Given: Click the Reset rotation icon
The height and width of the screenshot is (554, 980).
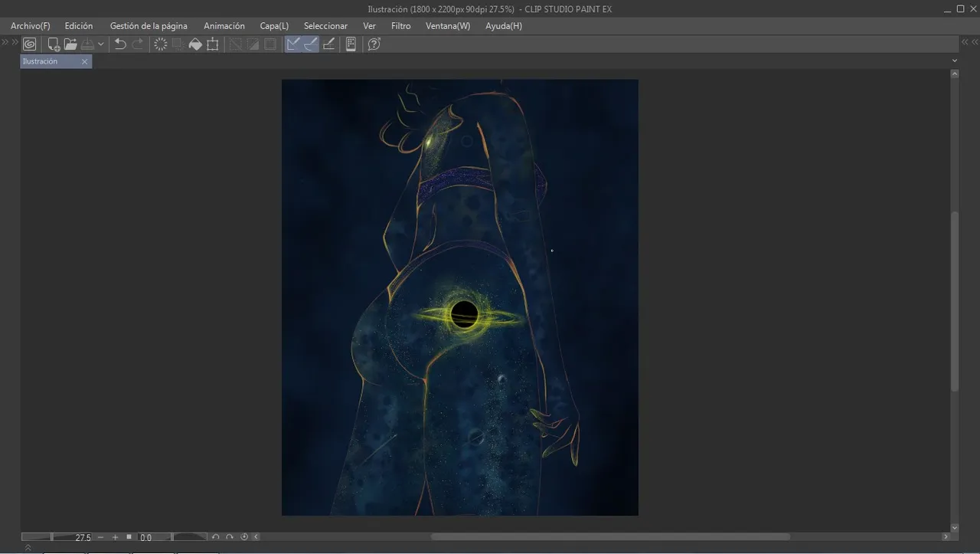Looking at the screenshot, I should pyautogui.click(x=244, y=537).
